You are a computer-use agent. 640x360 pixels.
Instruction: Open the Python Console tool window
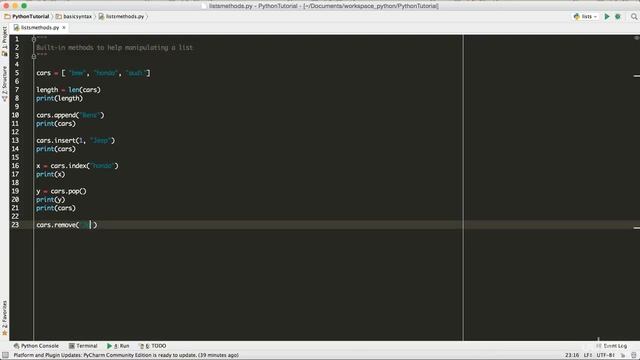[36, 346]
